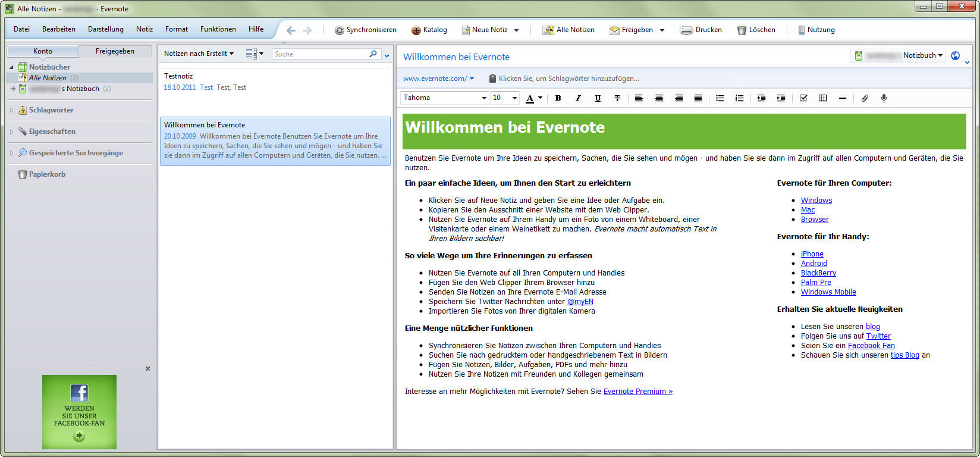Screen dimensions: 980x457
Task: Go back with the left arrow
Action: tap(291, 30)
